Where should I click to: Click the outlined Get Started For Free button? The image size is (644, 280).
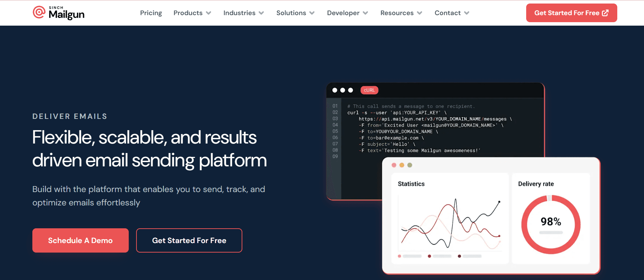coord(189,240)
